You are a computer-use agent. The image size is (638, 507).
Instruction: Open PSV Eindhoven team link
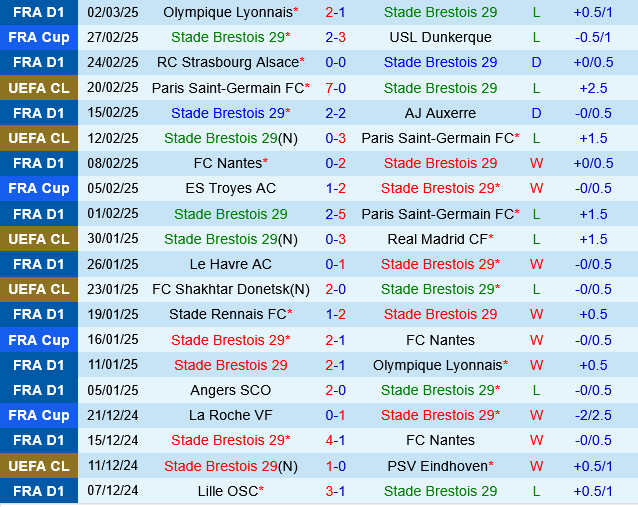click(438, 466)
